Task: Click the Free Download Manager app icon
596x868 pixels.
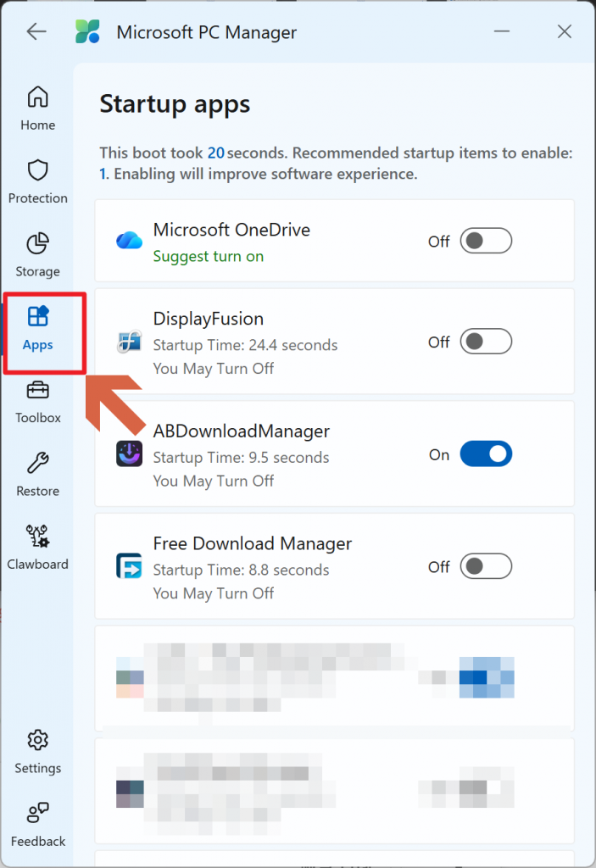Action: (129, 565)
